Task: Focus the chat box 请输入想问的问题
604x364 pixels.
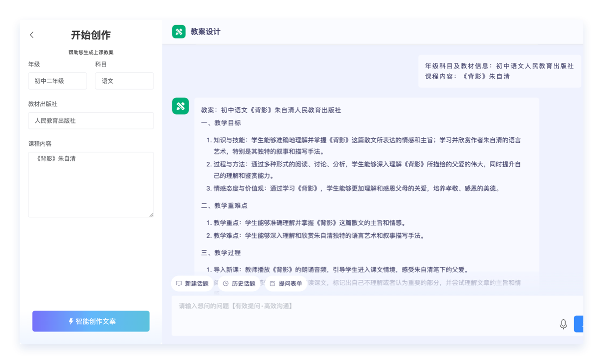Action: point(364,306)
